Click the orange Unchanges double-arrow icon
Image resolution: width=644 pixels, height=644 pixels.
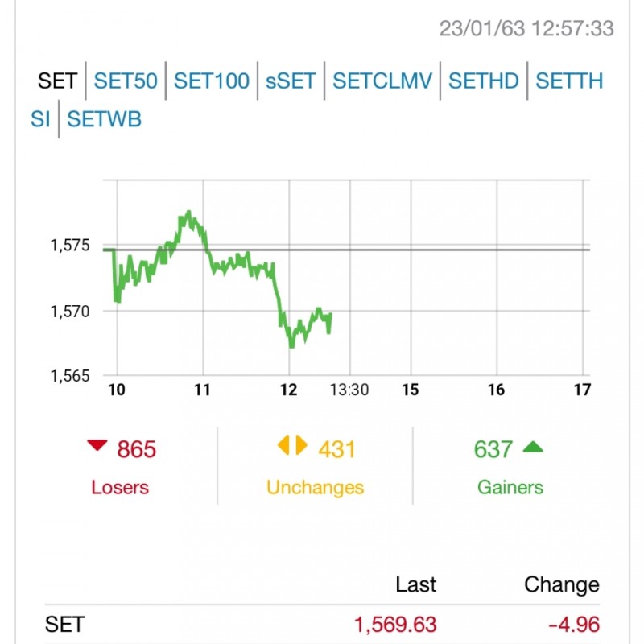[292, 445]
